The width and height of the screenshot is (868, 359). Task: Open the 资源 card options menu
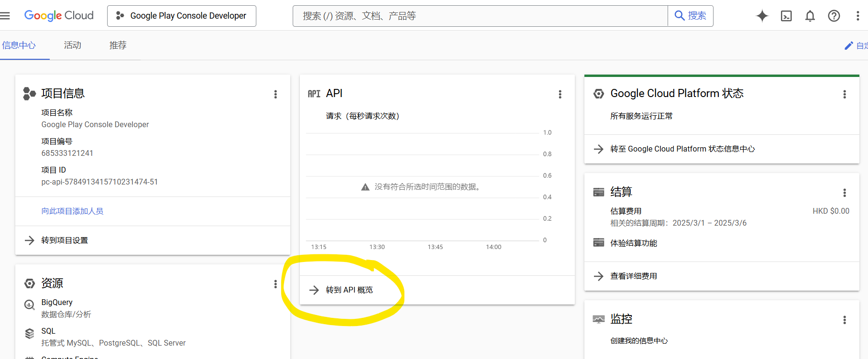pyautogui.click(x=275, y=284)
